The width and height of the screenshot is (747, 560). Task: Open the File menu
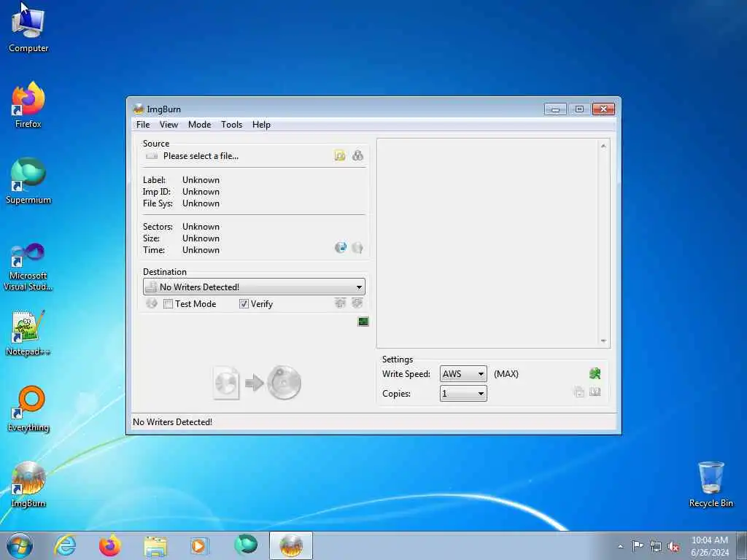pyautogui.click(x=143, y=124)
